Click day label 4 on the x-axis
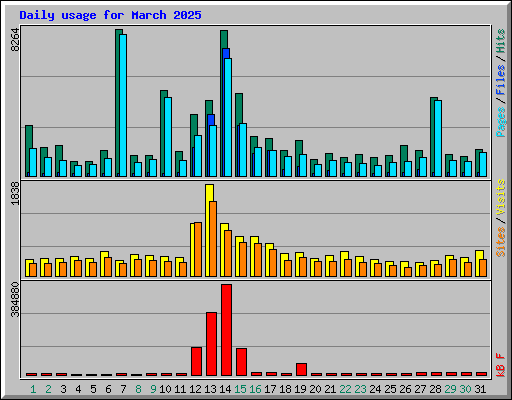This screenshot has height=400, width=512. (78, 389)
